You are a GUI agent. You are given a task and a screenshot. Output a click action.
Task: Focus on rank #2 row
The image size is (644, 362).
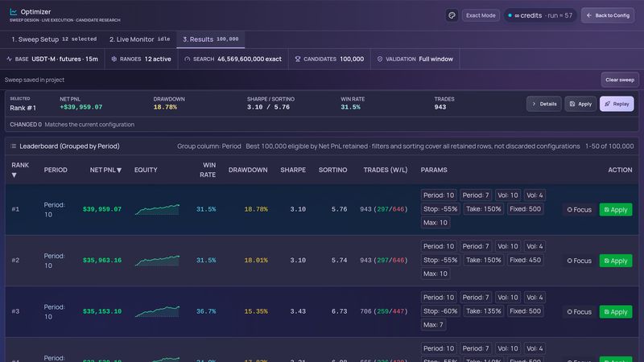(579, 261)
